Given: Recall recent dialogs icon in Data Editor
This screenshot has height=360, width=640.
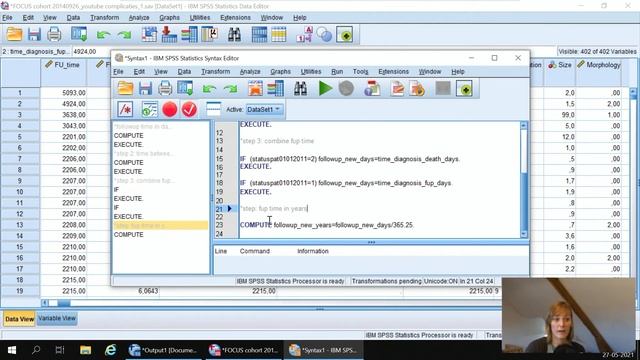Looking at the screenshot, I should [79, 35].
